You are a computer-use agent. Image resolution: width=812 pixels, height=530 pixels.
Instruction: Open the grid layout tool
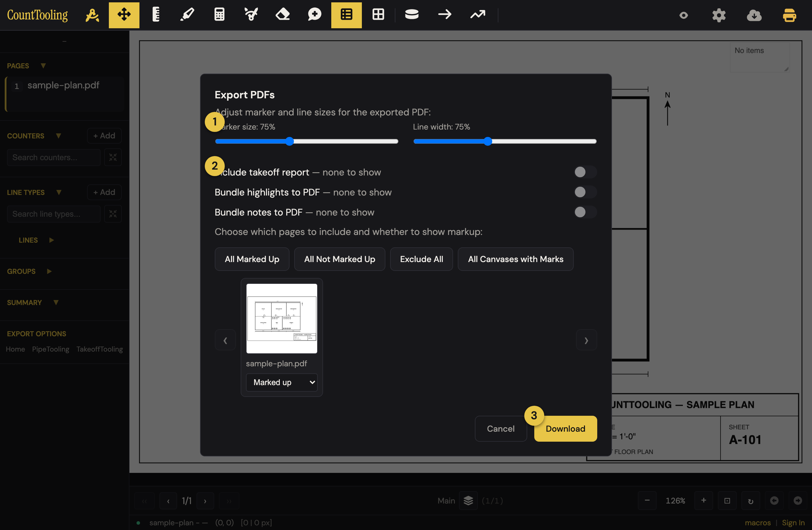coord(378,15)
